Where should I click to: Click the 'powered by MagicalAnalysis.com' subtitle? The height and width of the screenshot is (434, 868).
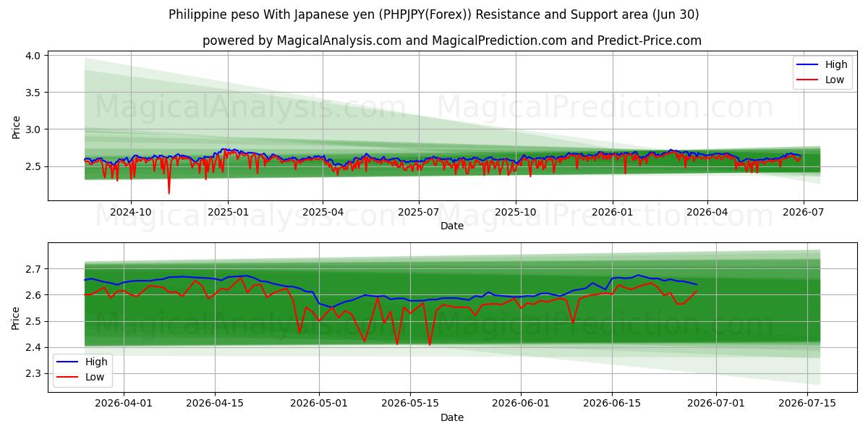coord(452,41)
